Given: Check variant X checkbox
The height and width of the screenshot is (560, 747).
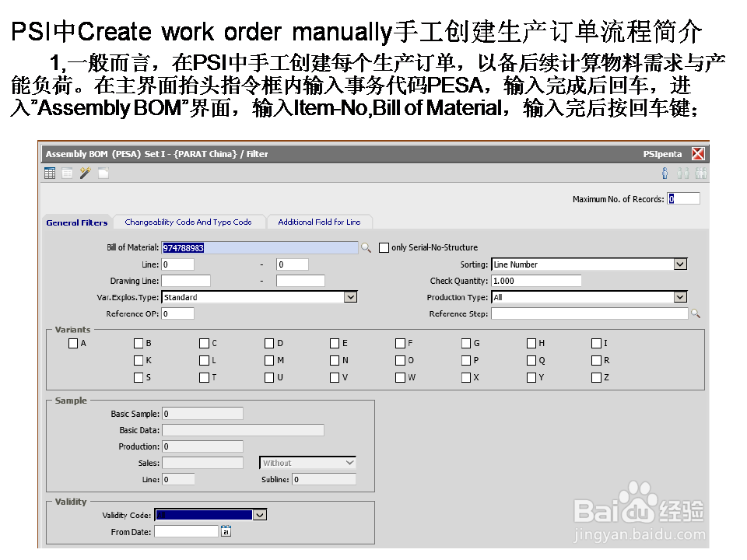Looking at the screenshot, I should [x=466, y=378].
